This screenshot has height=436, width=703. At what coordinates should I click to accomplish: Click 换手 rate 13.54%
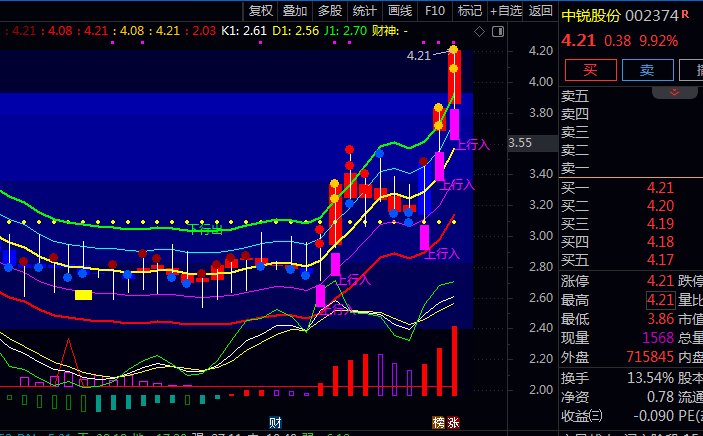[x=650, y=378]
